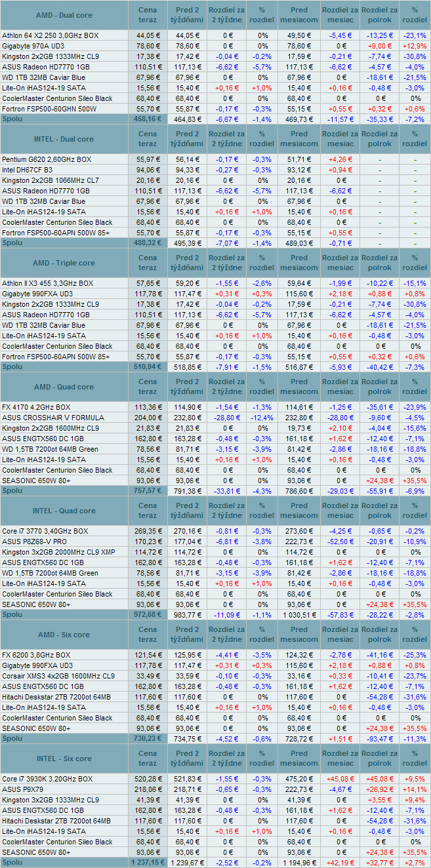431x868 pixels.
Task: Select the AMD Quad core total '757,57 €'
Action: tap(148, 490)
